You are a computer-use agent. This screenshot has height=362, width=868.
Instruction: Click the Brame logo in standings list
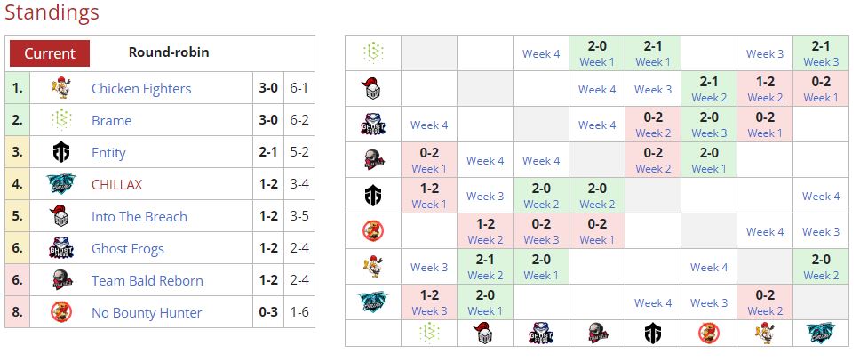click(x=61, y=120)
